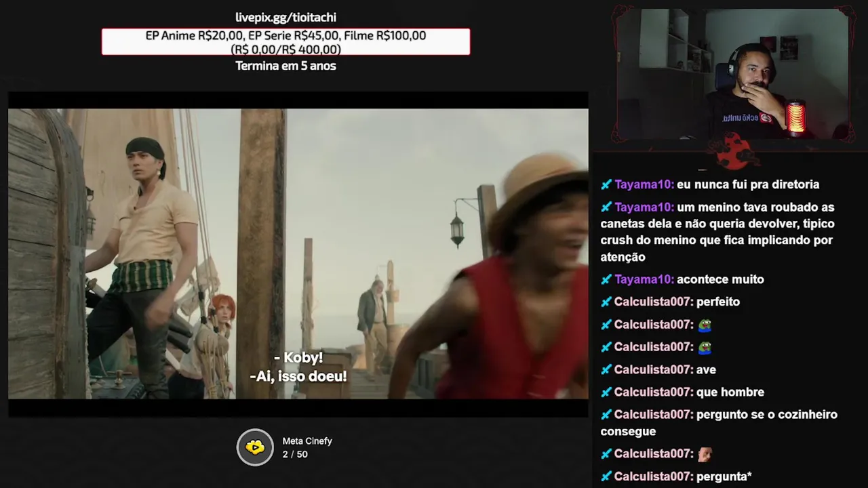The image size is (868, 488).
Task: Click the donation goal progress bar
Action: [285, 42]
